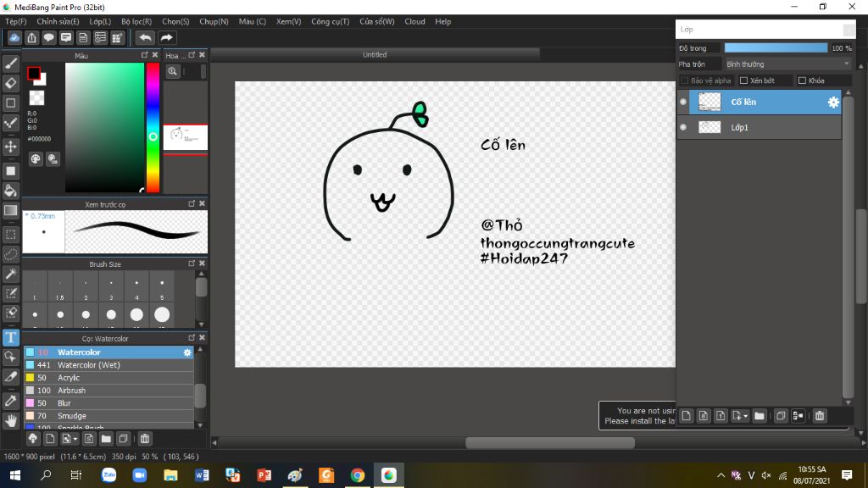Select the Eraser tool

tap(10, 83)
